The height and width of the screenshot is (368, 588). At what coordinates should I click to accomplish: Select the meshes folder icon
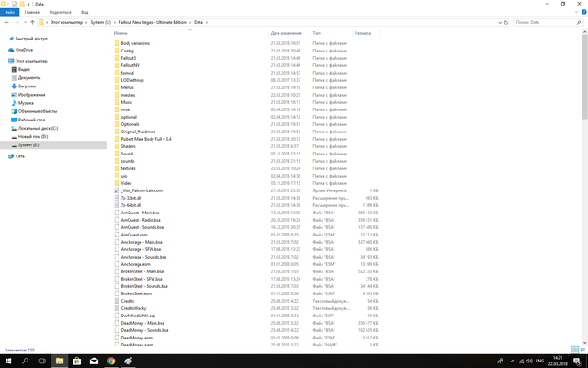117,95
